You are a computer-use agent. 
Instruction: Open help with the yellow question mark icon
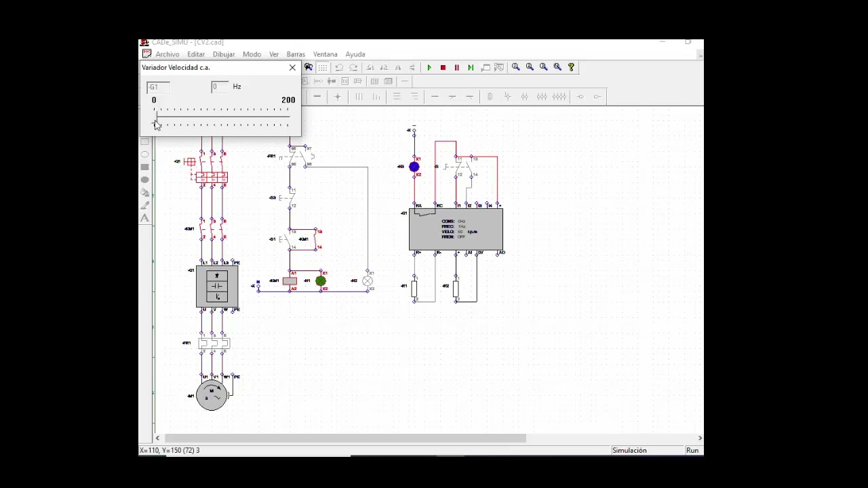571,67
